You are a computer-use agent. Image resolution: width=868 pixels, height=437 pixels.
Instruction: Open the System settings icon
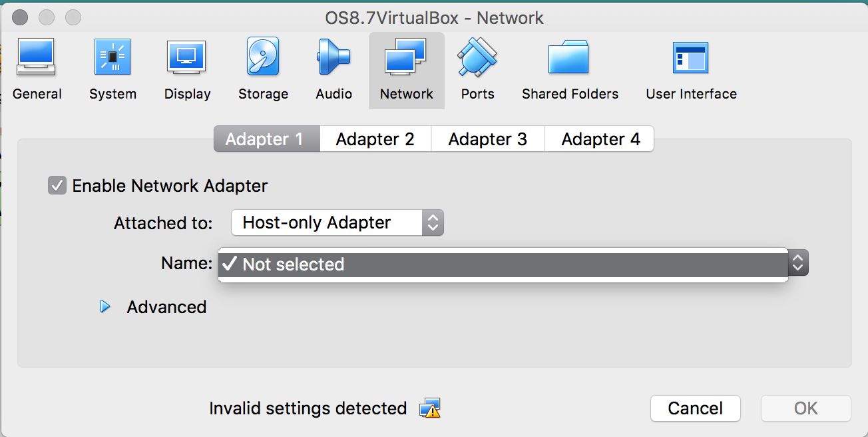click(112, 70)
